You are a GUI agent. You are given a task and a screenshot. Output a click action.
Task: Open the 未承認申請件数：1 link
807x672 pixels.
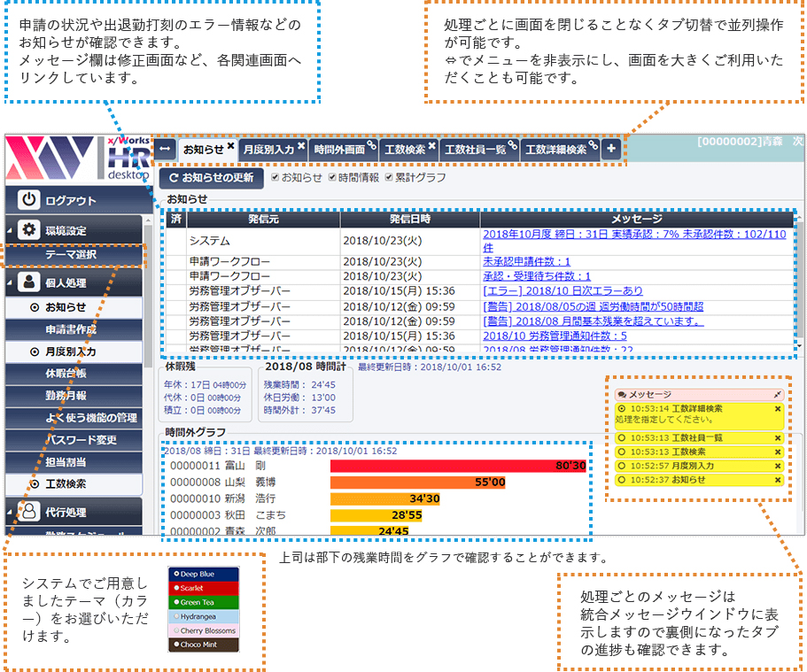pos(526,262)
